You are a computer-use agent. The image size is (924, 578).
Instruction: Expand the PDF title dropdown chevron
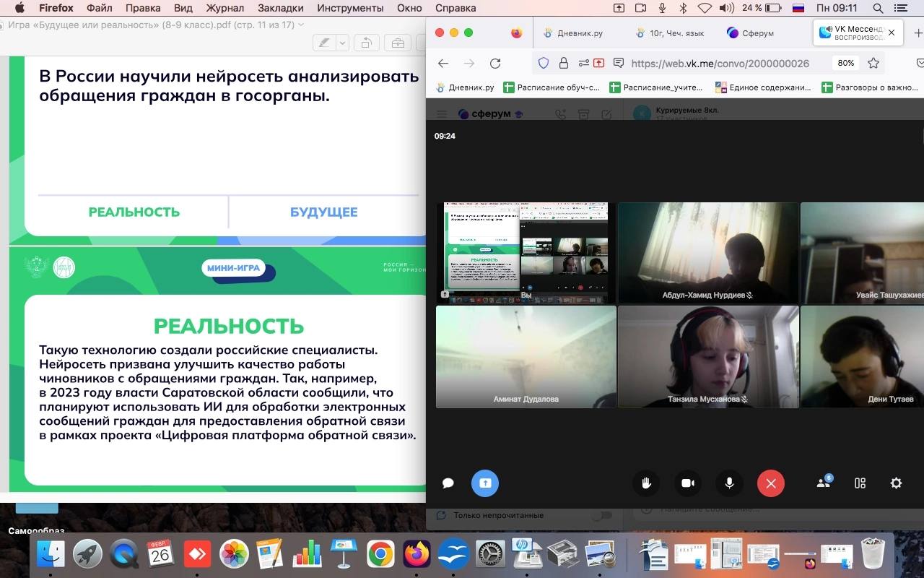pos(301,25)
